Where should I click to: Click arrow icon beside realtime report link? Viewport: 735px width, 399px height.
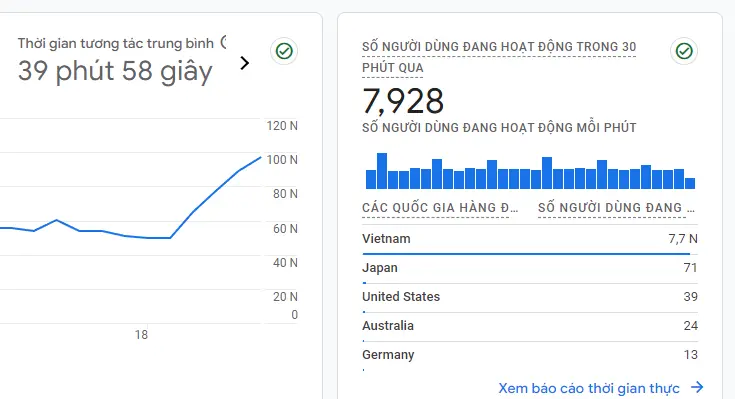pos(697,387)
